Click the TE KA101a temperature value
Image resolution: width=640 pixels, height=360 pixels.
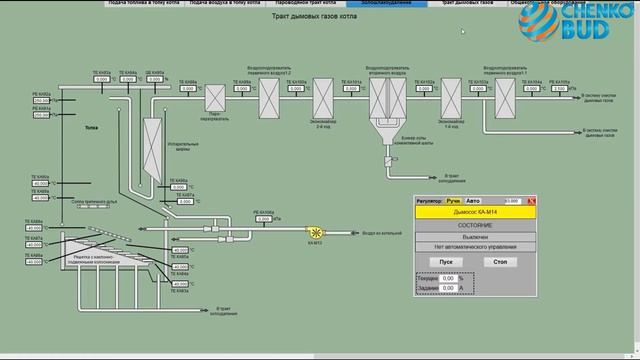click(x=351, y=89)
